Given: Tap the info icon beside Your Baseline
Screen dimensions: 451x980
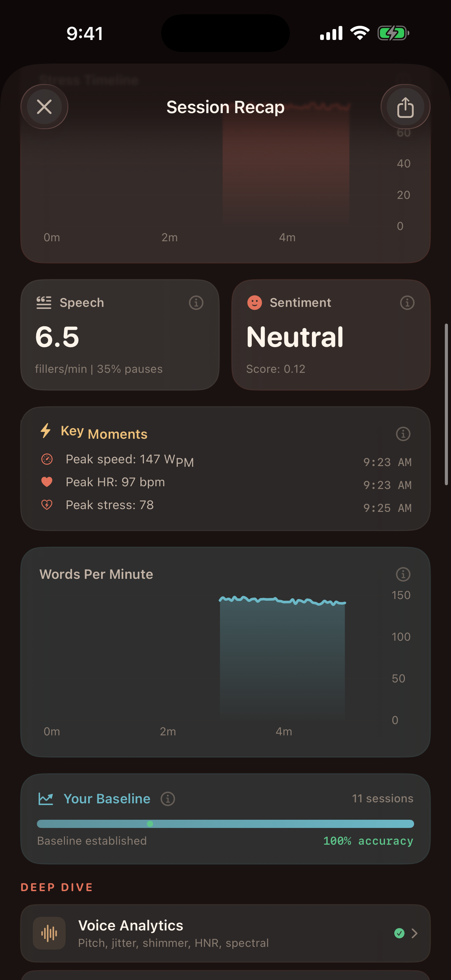Looking at the screenshot, I should [x=168, y=799].
